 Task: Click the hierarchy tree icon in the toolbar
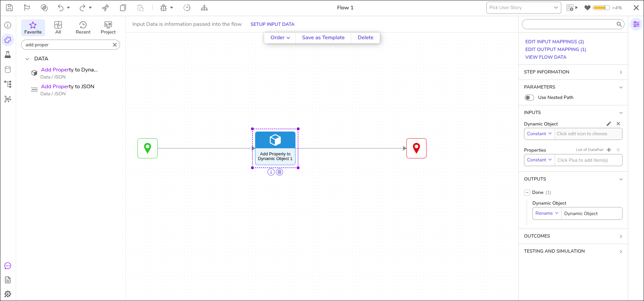click(x=204, y=8)
